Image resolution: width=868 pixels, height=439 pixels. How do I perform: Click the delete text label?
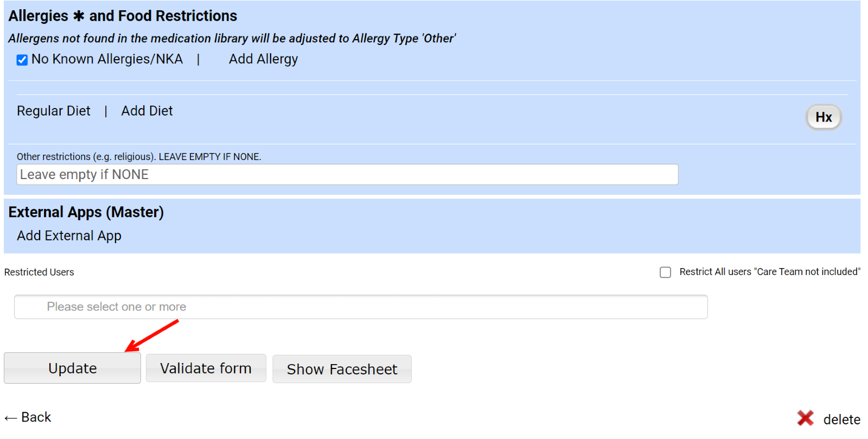(x=841, y=419)
